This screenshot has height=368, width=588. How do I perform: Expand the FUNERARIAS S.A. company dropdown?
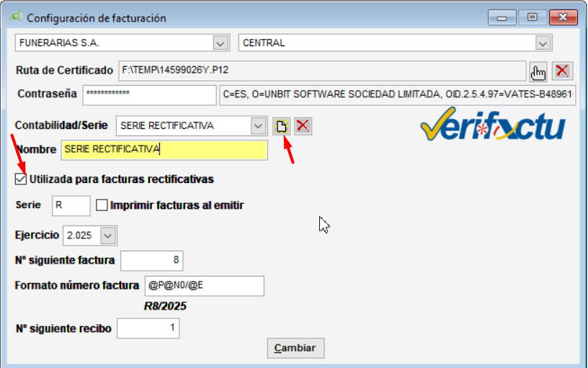click(x=220, y=43)
